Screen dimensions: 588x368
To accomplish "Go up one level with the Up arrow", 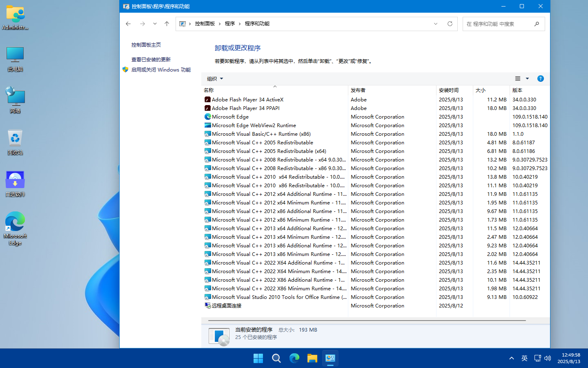I will pos(167,24).
